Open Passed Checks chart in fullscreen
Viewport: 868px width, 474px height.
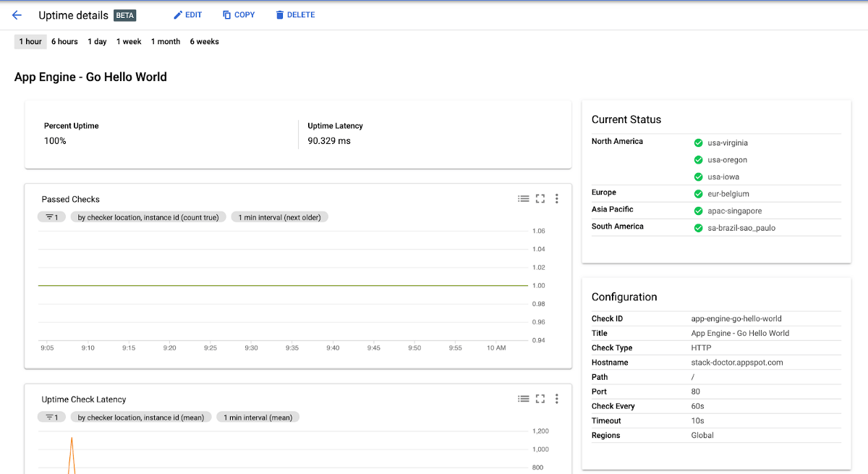540,199
